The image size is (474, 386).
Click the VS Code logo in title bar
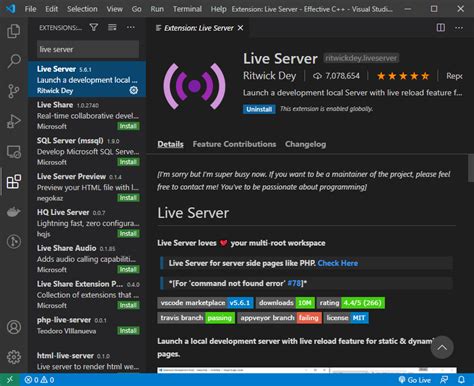[x=11, y=9]
